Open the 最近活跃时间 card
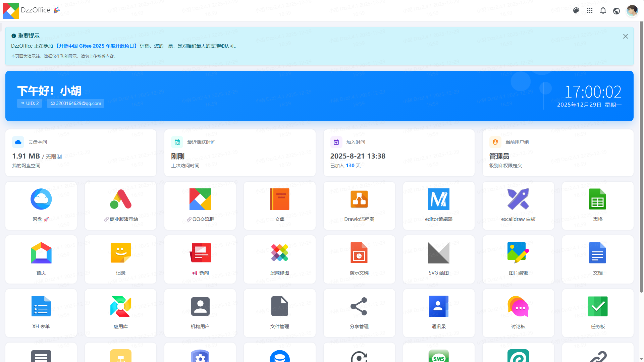 (240, 153)
